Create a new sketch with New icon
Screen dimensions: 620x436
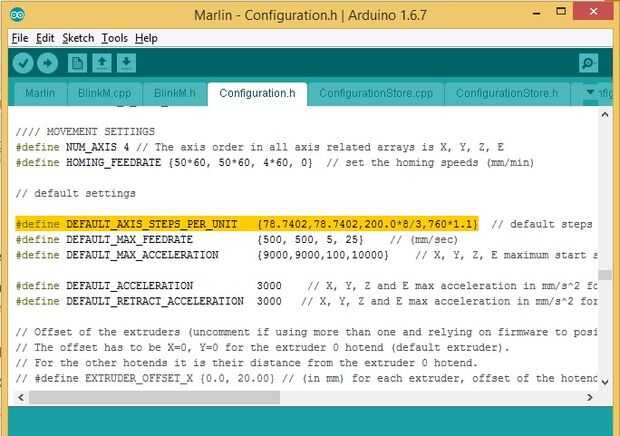point(77,63)
